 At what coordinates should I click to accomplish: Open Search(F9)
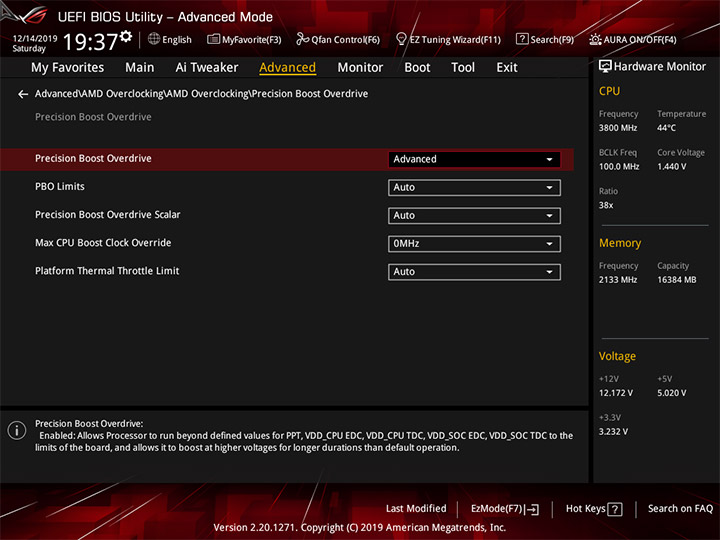click(545, 39)
